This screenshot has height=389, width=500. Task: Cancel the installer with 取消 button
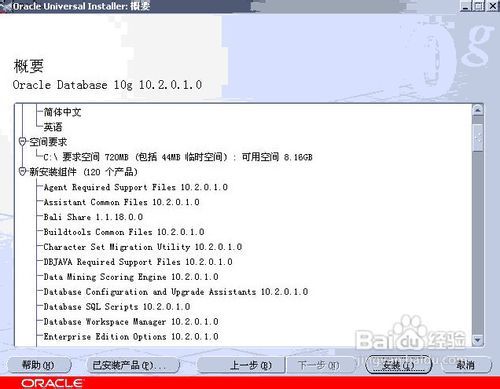[x=465, y=365]
